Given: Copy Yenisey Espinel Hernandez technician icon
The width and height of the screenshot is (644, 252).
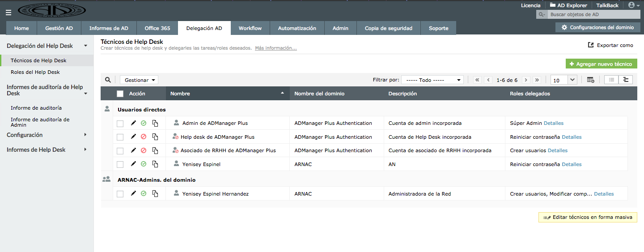Looking at the screenshot, I should point(155,193).
